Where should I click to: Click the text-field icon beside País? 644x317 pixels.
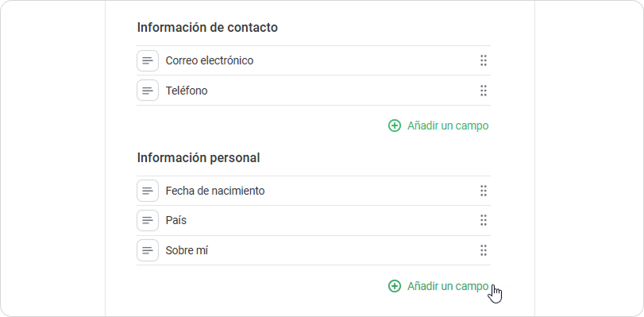point(148,220)
